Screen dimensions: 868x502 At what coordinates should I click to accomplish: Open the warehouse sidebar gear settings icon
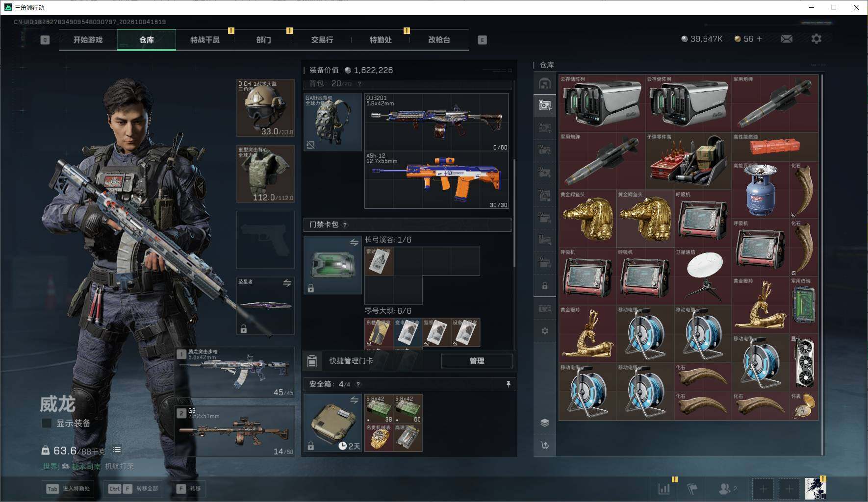[x=544, y=331]
